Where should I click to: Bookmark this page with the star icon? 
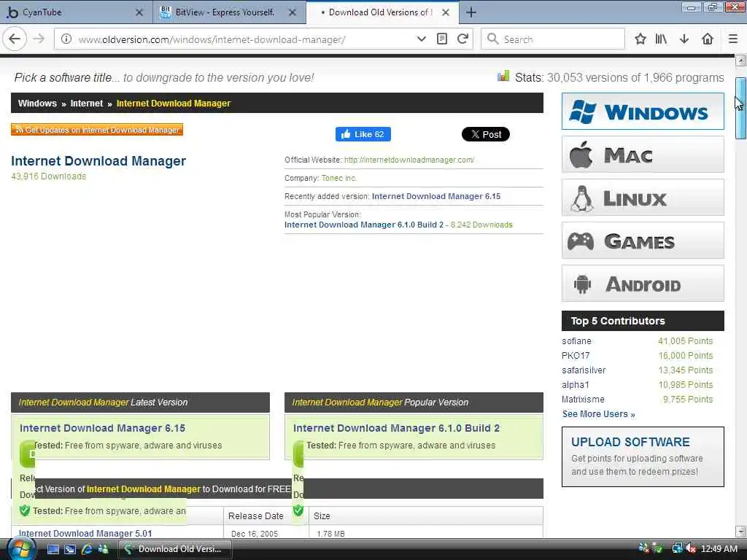(x=640, y=39)
